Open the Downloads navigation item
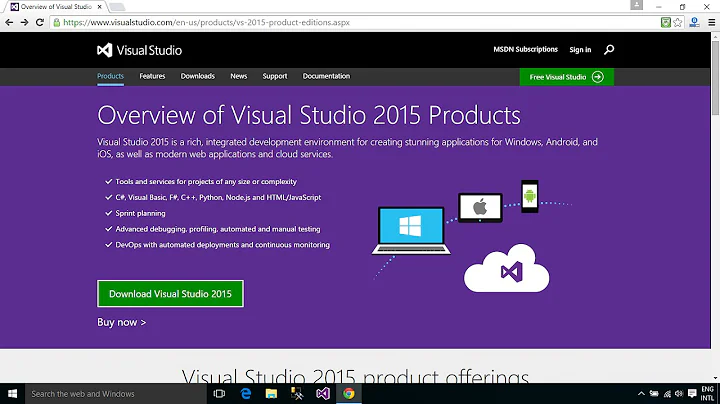Viewport: 720px width, 404px height. (x=197, y=76)
